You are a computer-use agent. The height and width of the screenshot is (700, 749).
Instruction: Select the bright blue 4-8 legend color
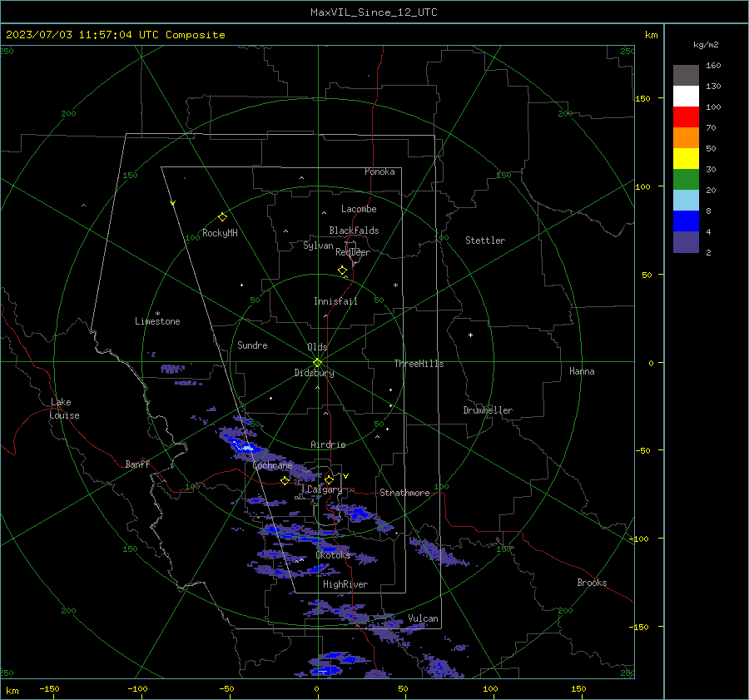(x=686, y=221)
